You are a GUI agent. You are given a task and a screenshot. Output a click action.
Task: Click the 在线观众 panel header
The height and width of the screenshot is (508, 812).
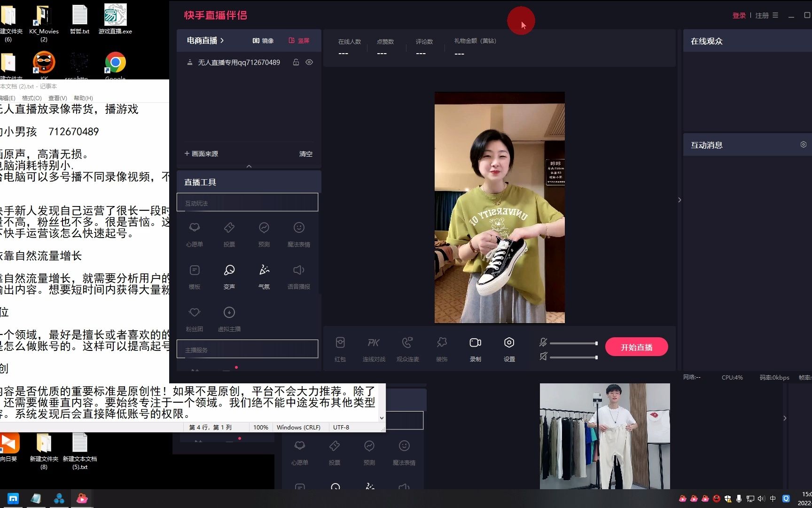click(747, 41)
